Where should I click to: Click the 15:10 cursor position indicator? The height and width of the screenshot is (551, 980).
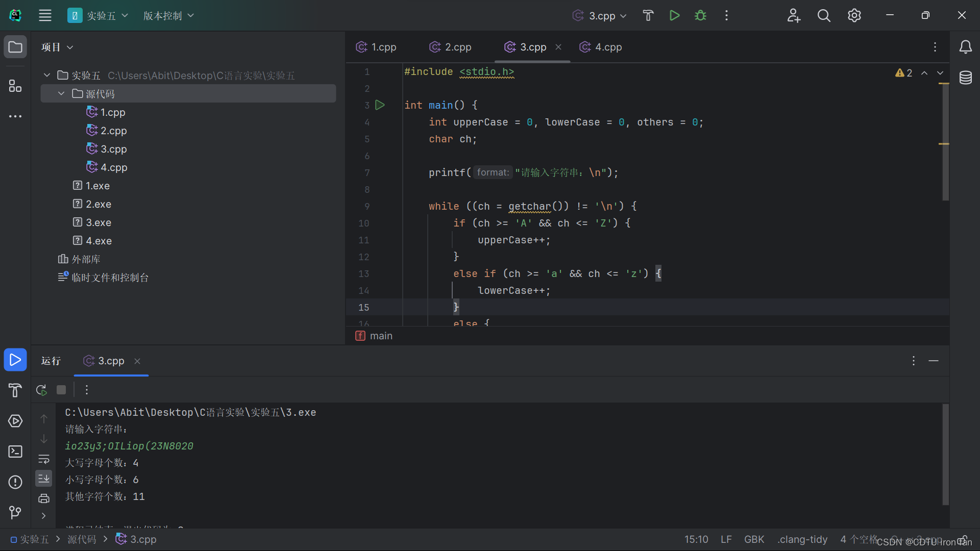pyautogui.click(x=696, y=539)
